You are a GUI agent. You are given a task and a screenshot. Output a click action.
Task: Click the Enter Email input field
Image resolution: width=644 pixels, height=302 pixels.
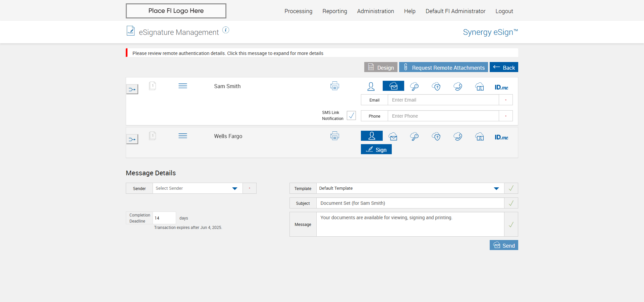(x=443, y=100)
